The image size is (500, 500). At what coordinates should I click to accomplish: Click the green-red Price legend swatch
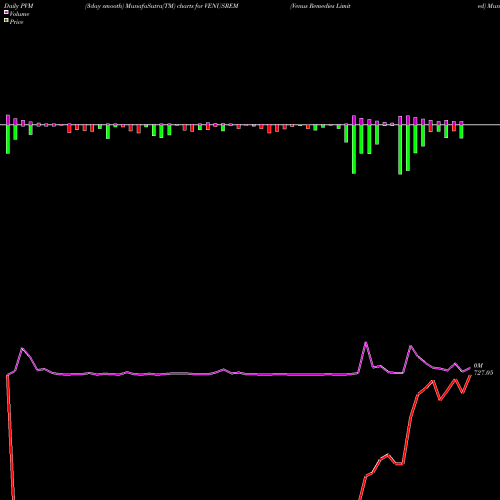click(x=6, y=21)
